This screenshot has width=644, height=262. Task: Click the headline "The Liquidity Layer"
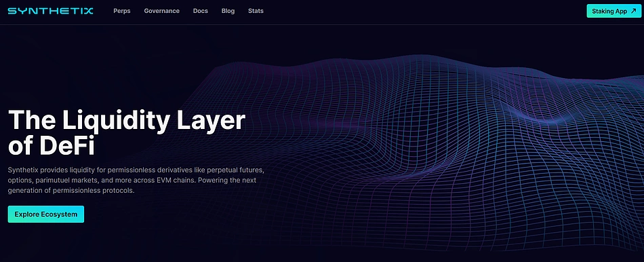click(127, 120)
